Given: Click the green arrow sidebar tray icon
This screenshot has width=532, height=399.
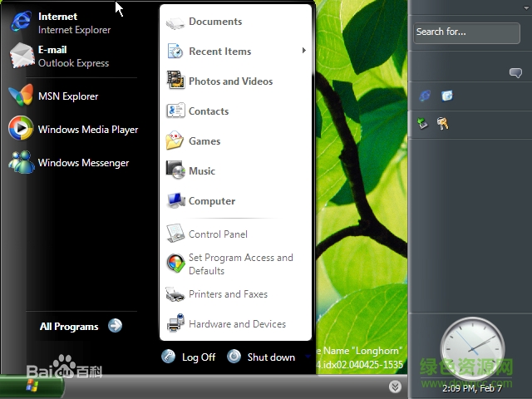Looking at the screenshot, I should click(423, 123).
